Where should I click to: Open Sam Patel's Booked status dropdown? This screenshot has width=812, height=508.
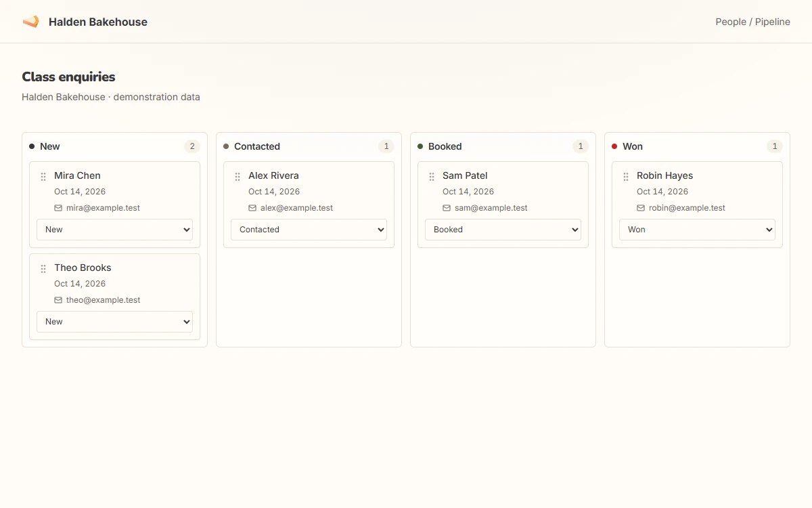tap(503, 230)
